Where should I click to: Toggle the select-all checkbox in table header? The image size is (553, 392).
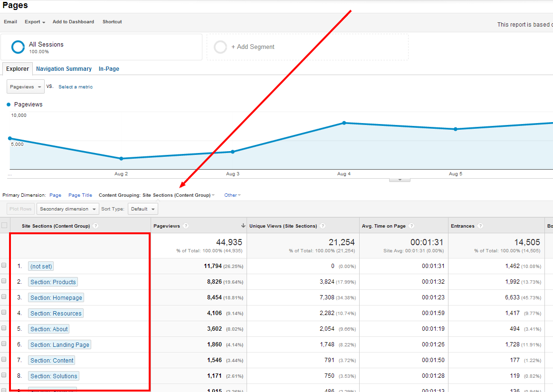tap(4, 226)
